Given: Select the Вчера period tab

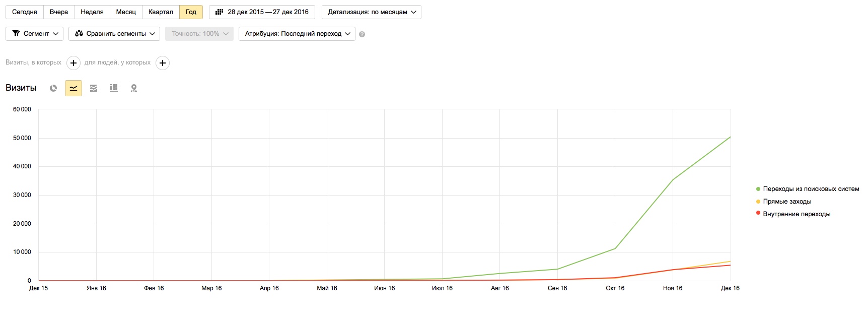Looking at the screenshot, I should pyautogui.click(x=59, y=12).
